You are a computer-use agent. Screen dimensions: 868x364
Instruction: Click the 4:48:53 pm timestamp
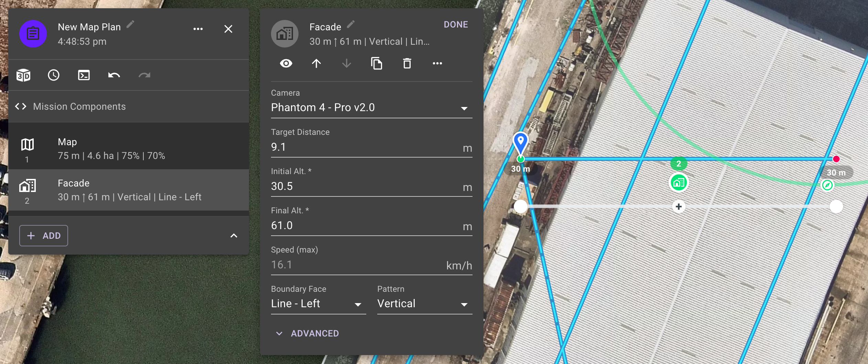82,42
